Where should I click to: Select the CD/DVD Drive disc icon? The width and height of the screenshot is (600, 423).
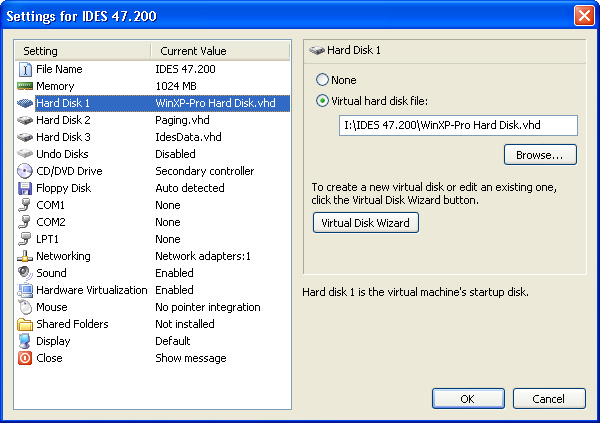click(25, 171)
